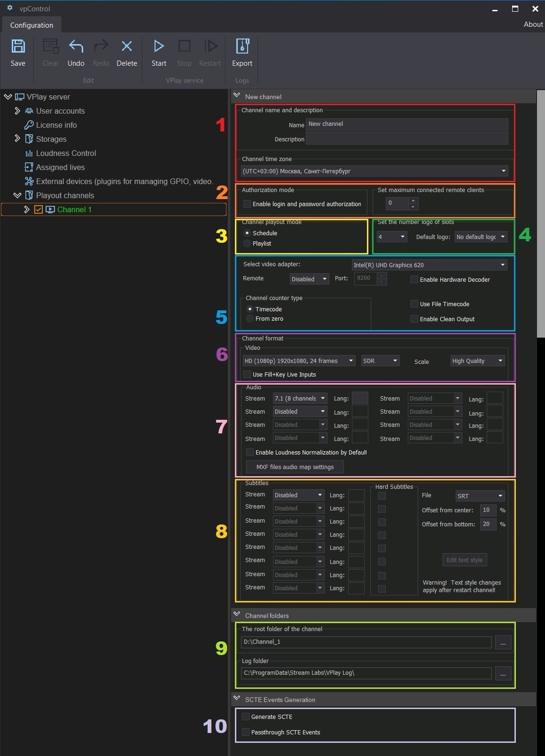Select Storages in the tree
Image resolution: width=545 pixels, height=756 pixels.
pos(51,139)
